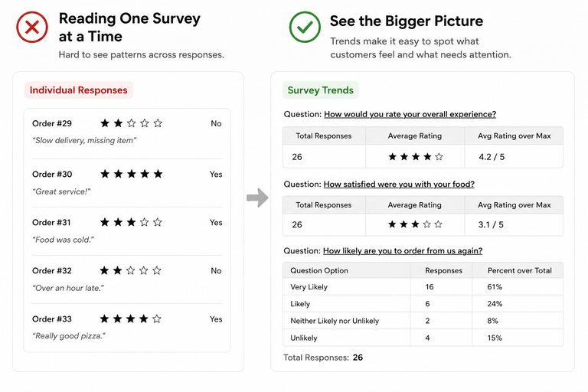The width and height of the screenshot is (588, 392).
Task: Click the gray arrow between the panels
Action: 257,198
